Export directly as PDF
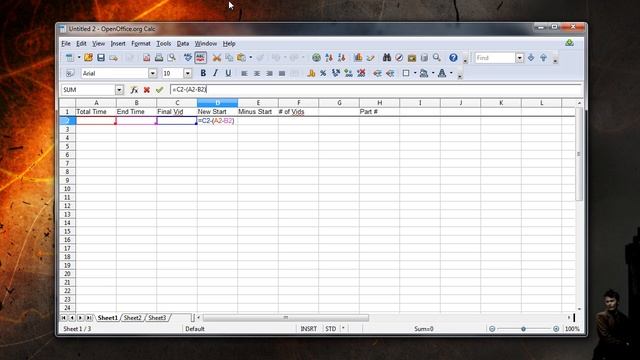This screenshot has height=360, width=640. point(146,58)
